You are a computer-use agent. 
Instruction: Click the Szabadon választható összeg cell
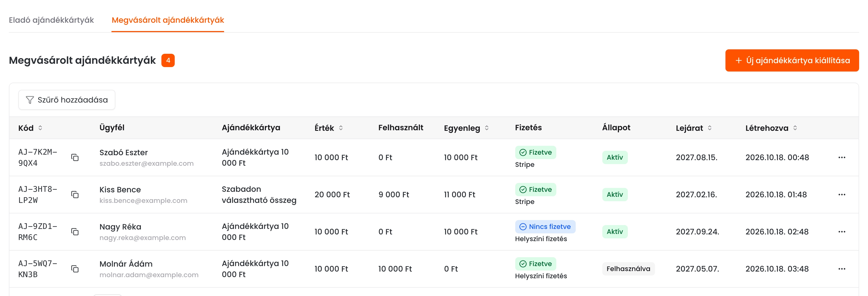(x=259, y=195)
